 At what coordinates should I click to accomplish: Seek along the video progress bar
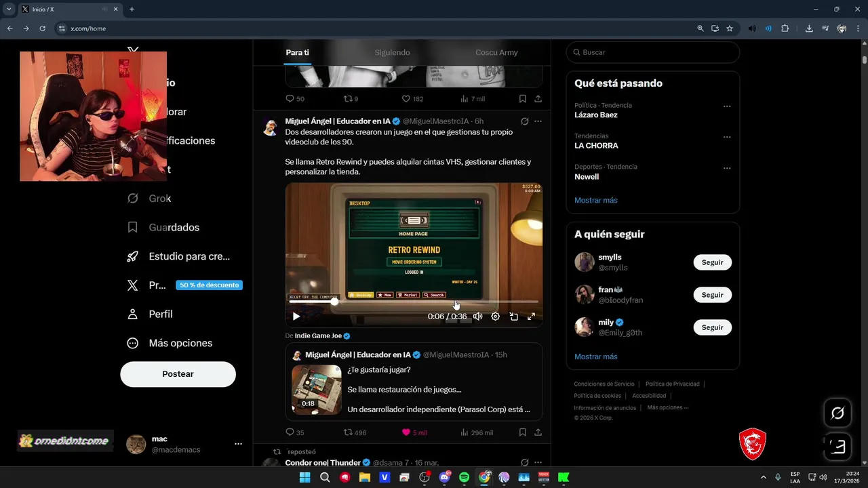click(x=414, y=302)
